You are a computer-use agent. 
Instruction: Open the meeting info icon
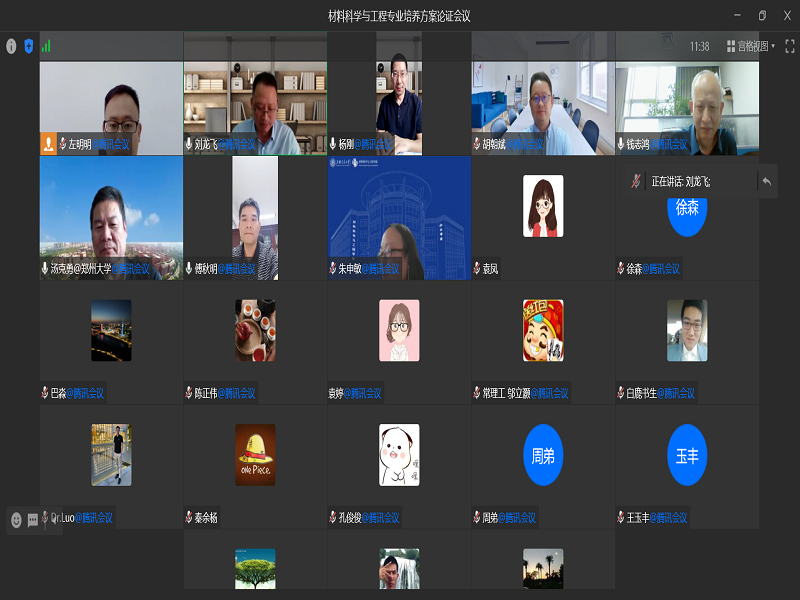tap(11, 46)
